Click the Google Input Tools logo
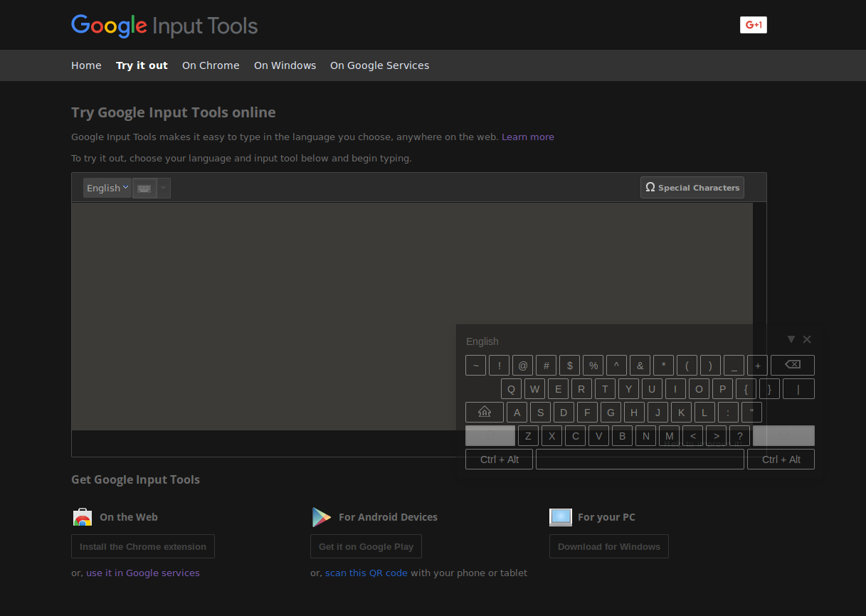The image size is (866, 616). (x=164, y=26)
